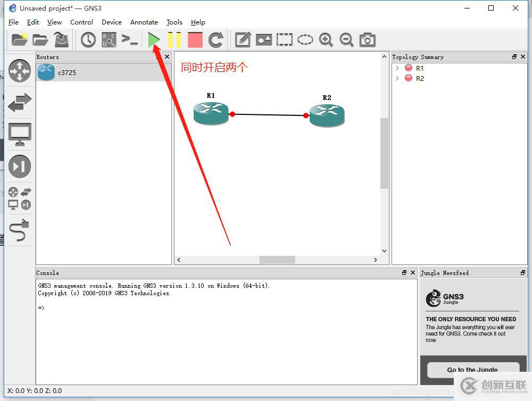
Task: Click canvas scroll up arrow
Action: click(384, 57)
